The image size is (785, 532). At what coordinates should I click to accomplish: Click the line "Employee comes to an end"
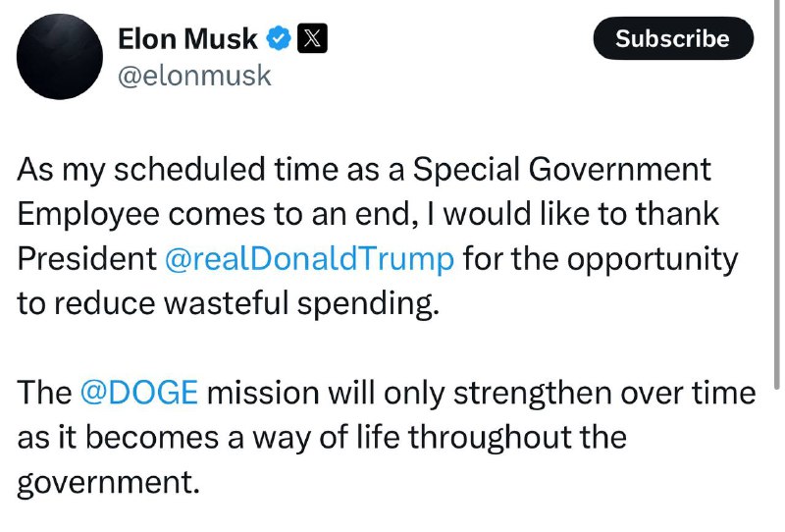pos(368,214)
